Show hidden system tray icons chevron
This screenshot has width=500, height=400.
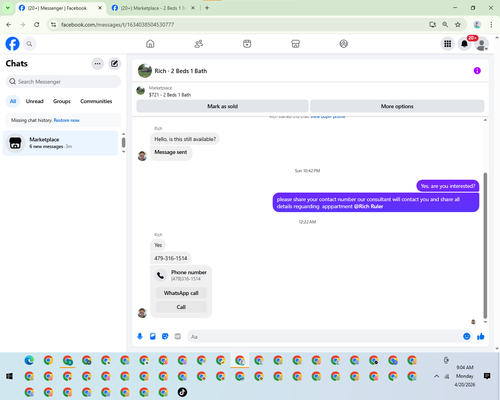436,376
